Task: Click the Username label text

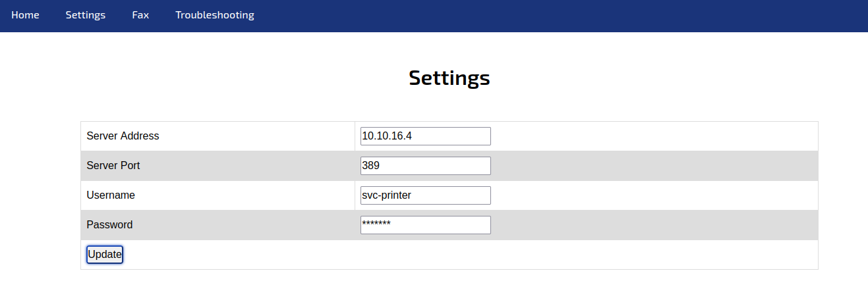Action: [x=111, y=195]
